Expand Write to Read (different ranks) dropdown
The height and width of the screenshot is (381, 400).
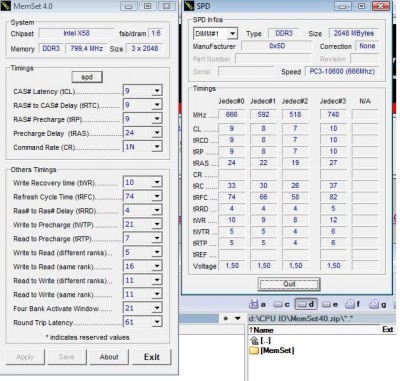[x=157, y=252]
